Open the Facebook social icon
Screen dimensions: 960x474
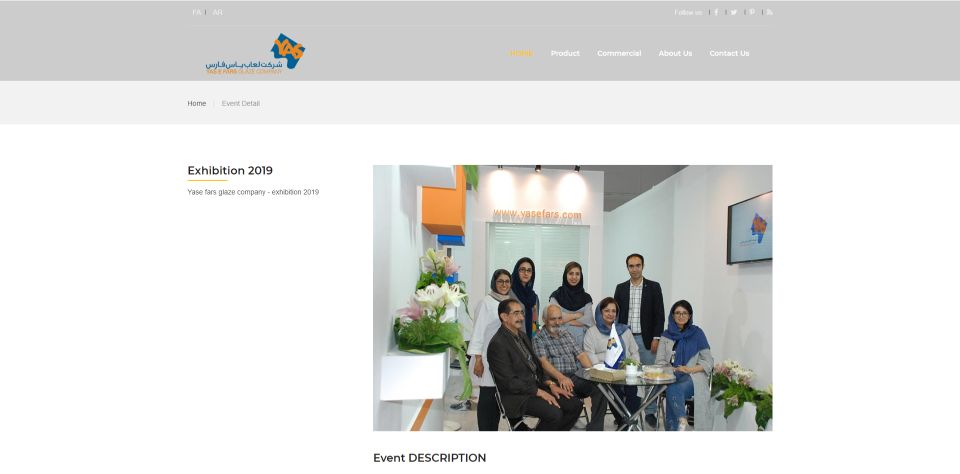[716, 12]
